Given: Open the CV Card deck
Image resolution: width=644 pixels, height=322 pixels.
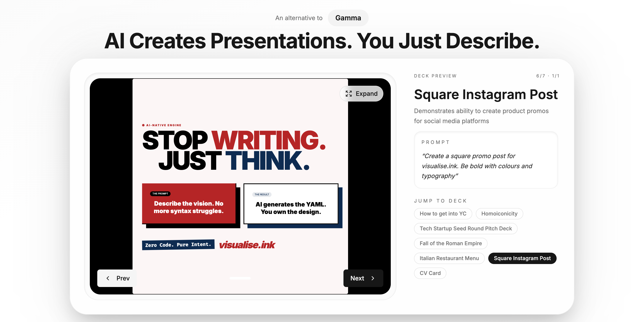Looking at the screenshot, I should [x=430, y=273].
